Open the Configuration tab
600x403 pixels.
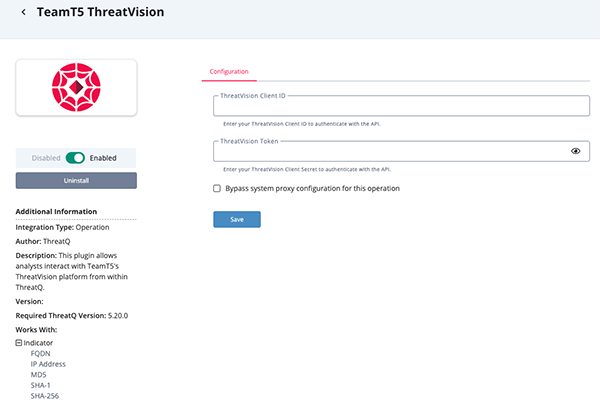click(229, 72)
